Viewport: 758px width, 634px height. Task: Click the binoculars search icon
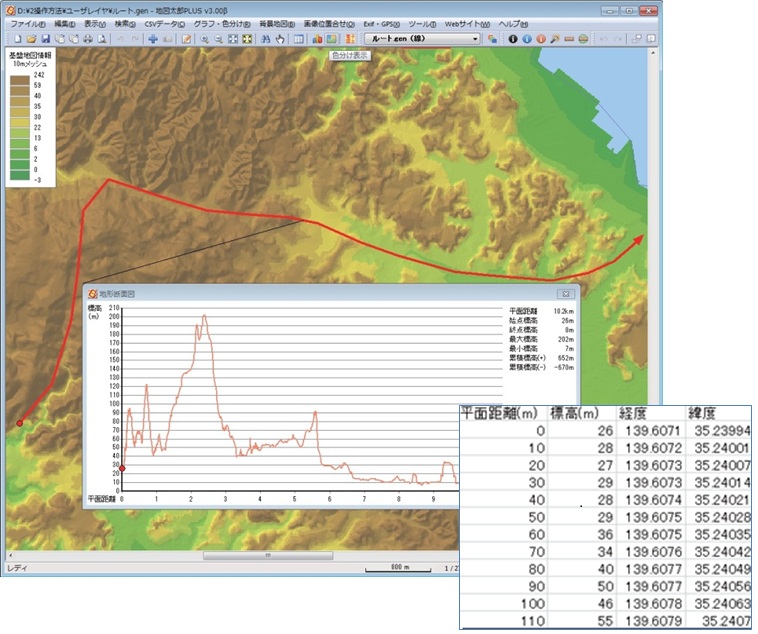click(265, 39)
